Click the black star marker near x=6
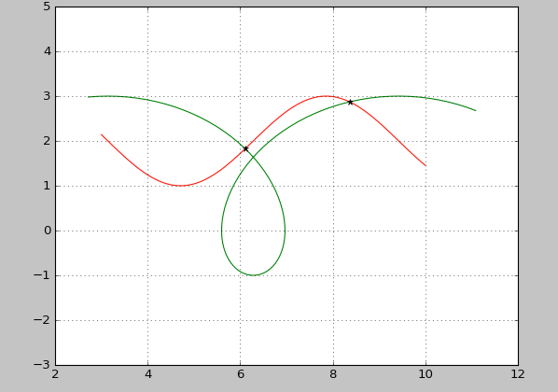This screenshot has width=558, height=392. [x=245, y=148]
